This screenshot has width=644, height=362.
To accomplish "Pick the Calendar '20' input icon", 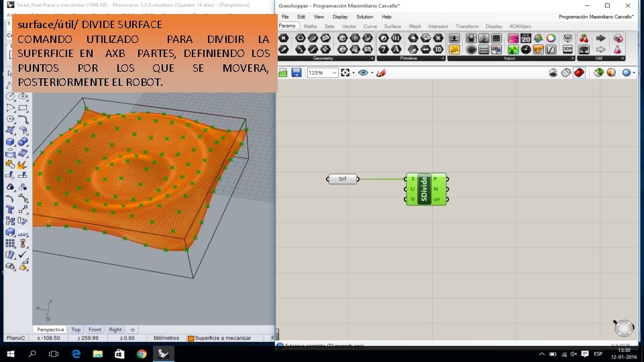I will coord(526,38).
